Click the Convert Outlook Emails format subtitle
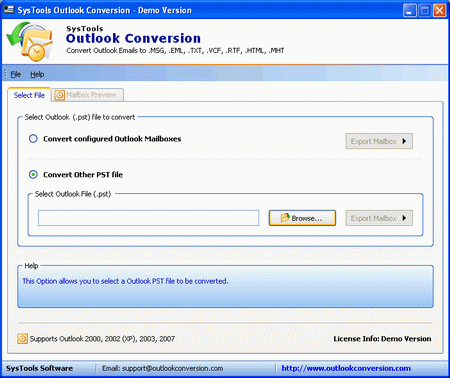Viewport: 450px width, 378px height. [175, 51]
